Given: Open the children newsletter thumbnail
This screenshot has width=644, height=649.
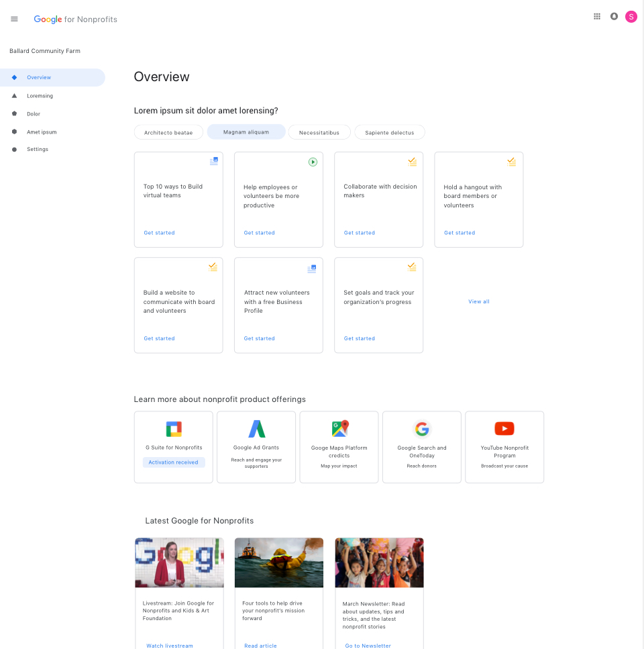Looking at the screenshot, I should 379,562.
